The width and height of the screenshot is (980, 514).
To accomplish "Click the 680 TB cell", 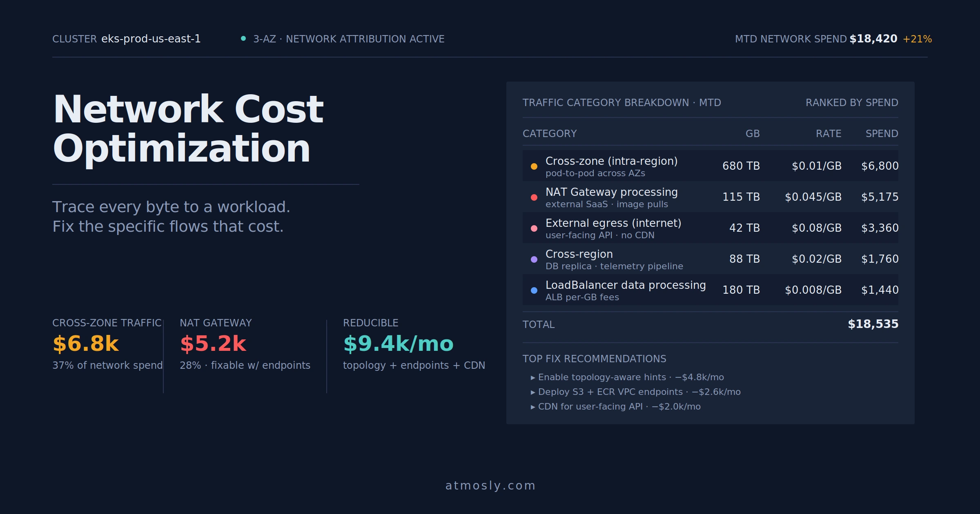I will [x=741, y=166].
